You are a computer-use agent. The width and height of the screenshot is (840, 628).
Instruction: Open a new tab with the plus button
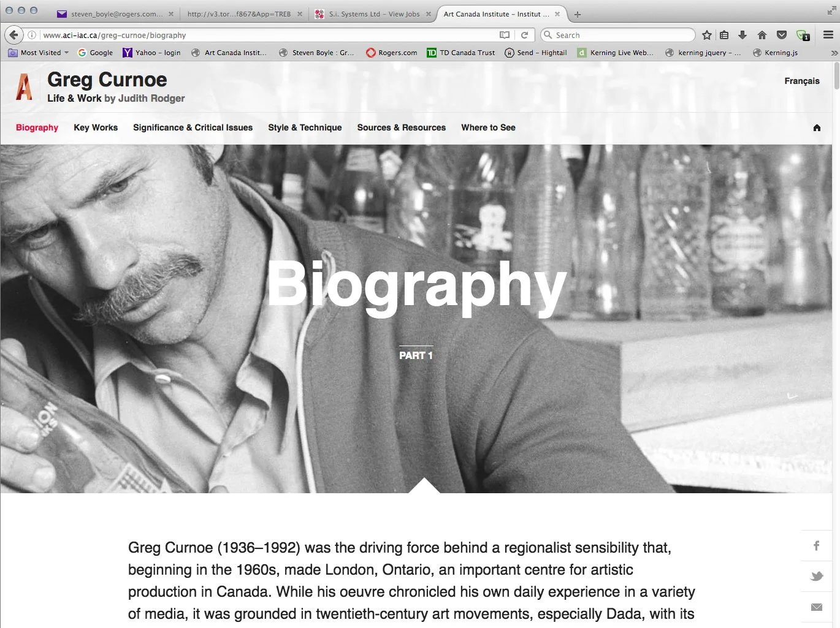[x=577, y=14]
